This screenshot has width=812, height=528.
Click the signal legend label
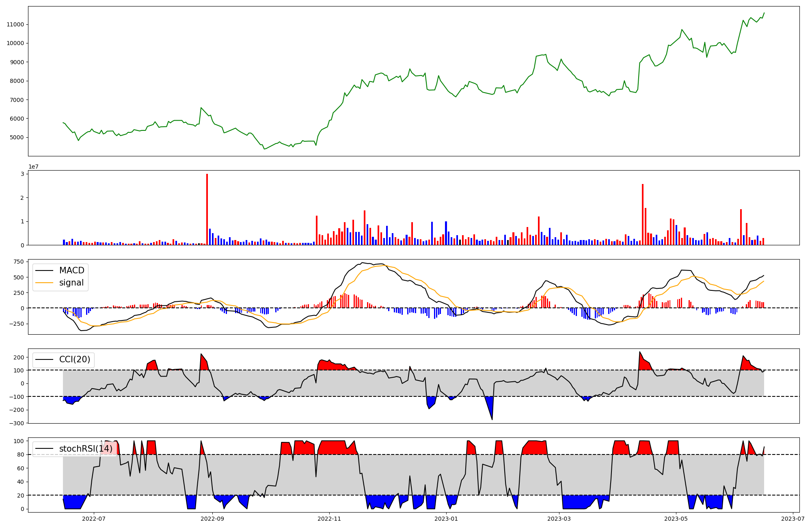pyautogui.click(x=71, y=283)
